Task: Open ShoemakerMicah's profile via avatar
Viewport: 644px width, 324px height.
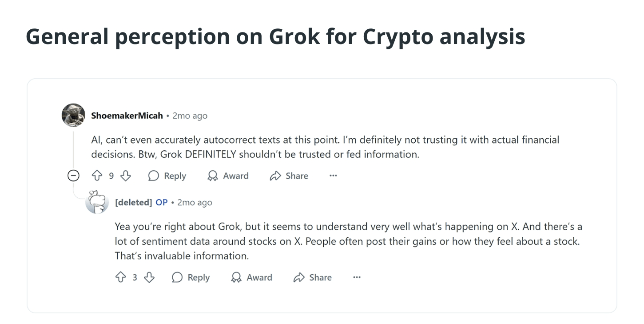Action: click(73, 115)
